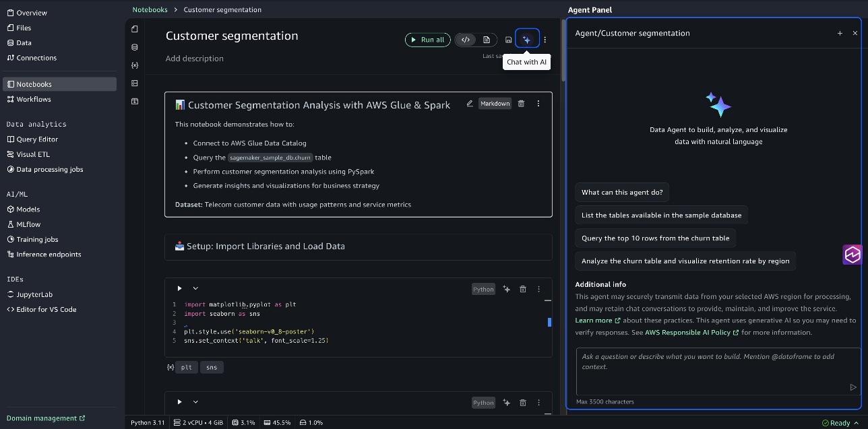This screenshot has width=868, height=429.
Task: Switch notebook to document view toggle
Action: point(487,40)
